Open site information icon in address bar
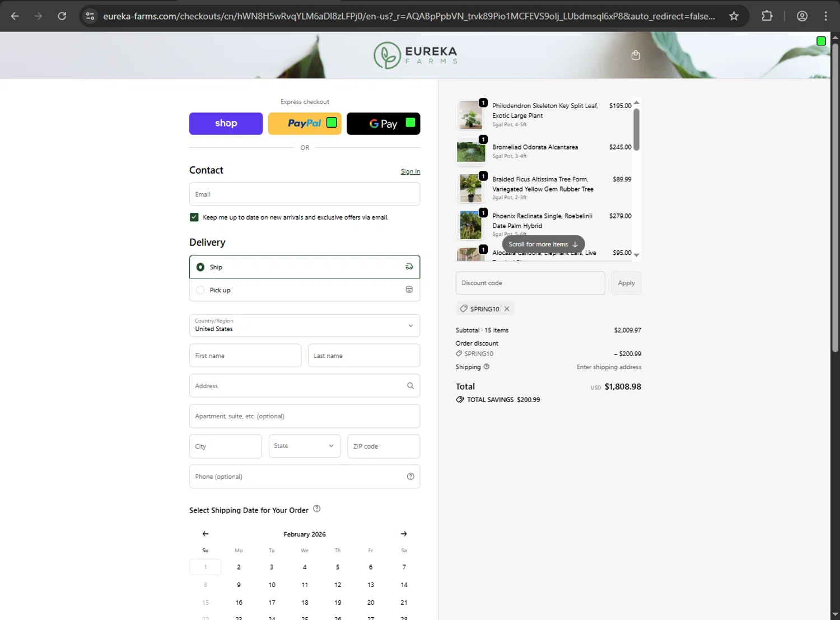 point(90,16)
